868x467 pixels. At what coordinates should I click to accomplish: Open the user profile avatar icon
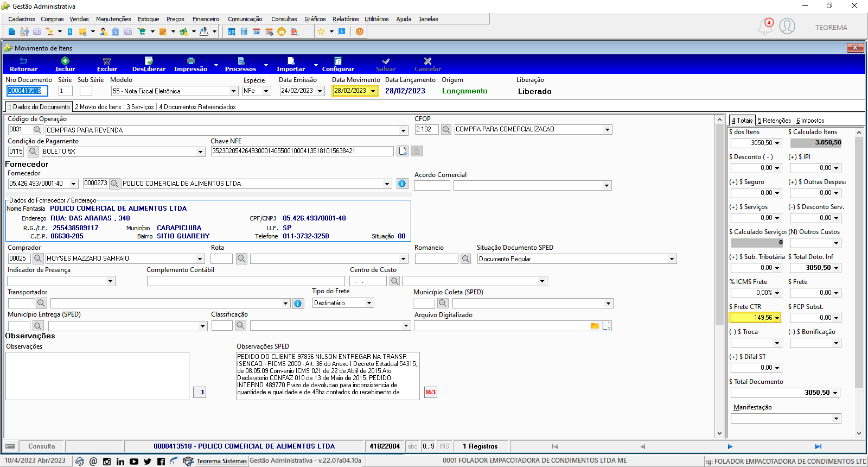pyautogui.click(x=787, y=26)
